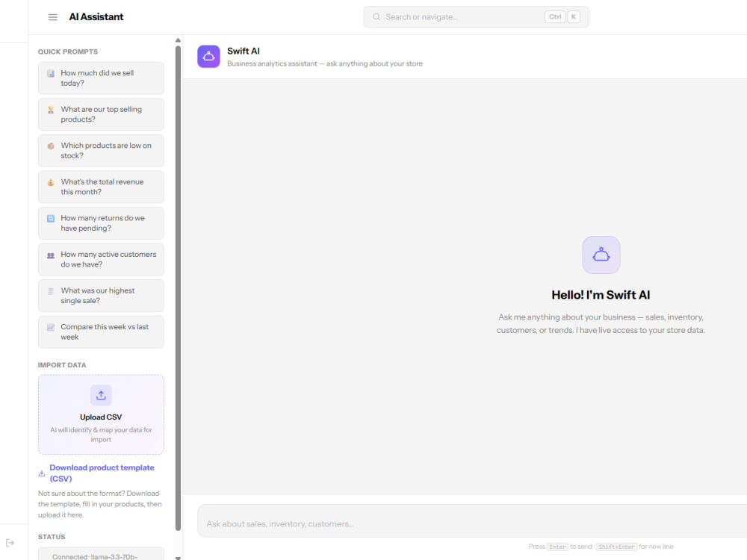Select 'What are our top selling products?' prompt
This screenshot has height=560, width=747.
click(x=101, y=114)
